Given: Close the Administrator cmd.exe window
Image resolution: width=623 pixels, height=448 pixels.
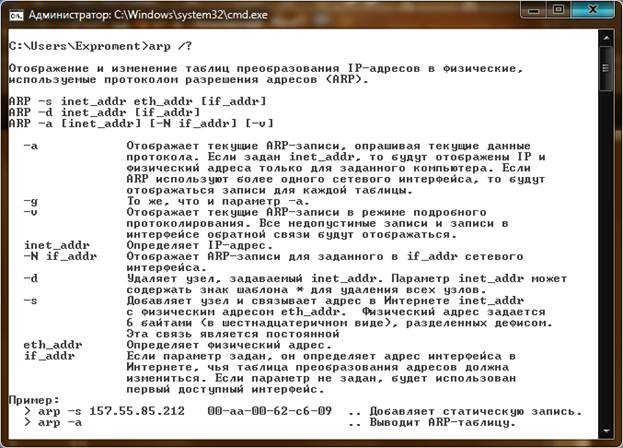Looking at the screenshot, I should 593,10.
